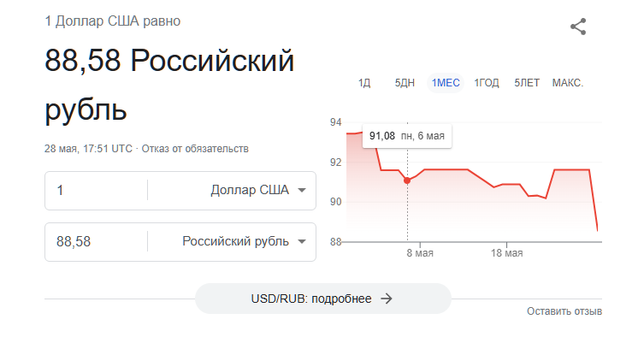Click the arrow in USD/RUB подробнее button
The width and height of the screenshot is (644, 343).
[x=386, y=299]
